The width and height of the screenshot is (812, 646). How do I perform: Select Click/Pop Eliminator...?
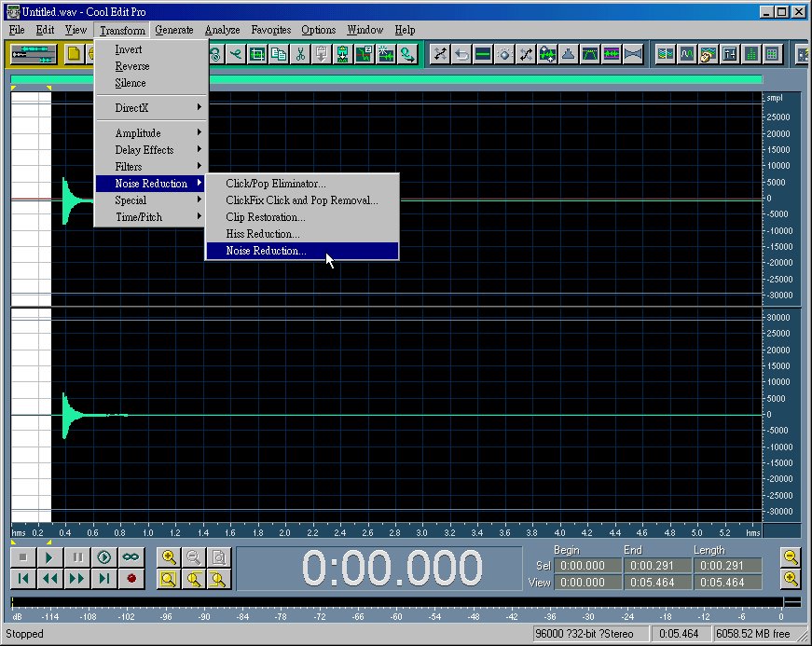tap(302, 184)
